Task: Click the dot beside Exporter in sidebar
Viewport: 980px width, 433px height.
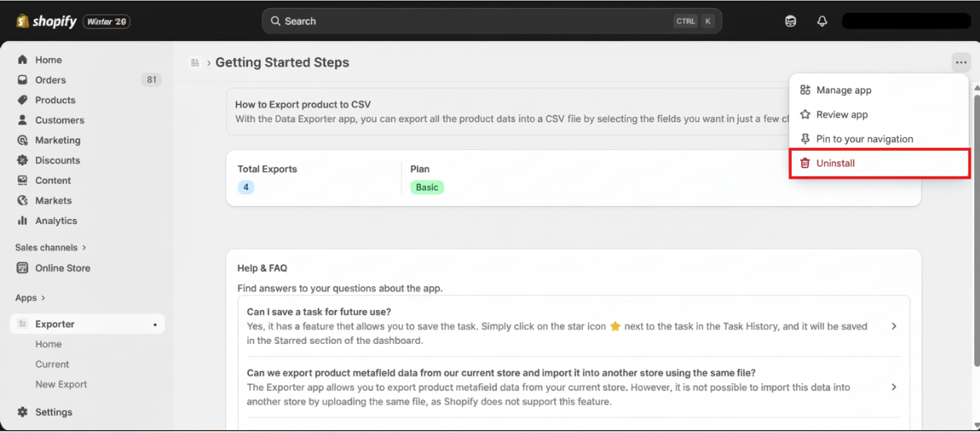Action: click(155, 325)
